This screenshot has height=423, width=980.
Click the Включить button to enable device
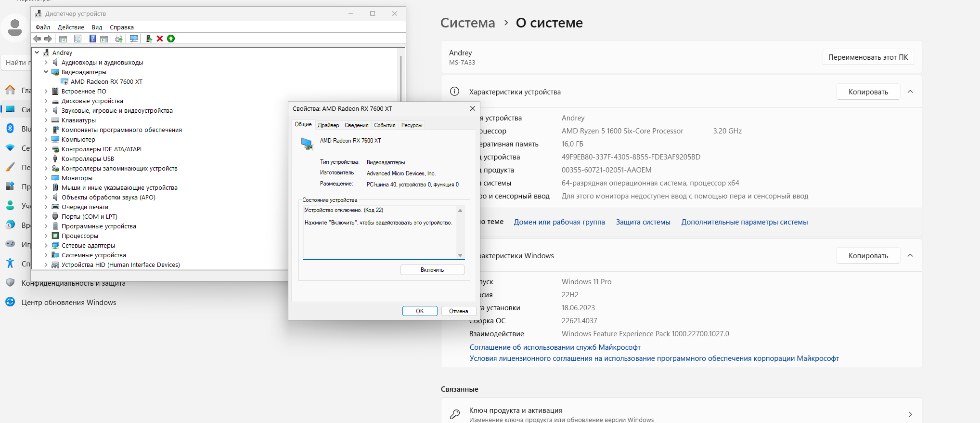432,270
